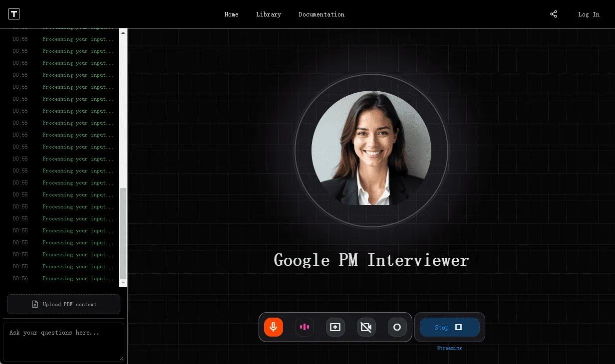This screenshot has height=364, width=615.
Task: Toggle the crossed-out camera button
Action: [366, 327]
